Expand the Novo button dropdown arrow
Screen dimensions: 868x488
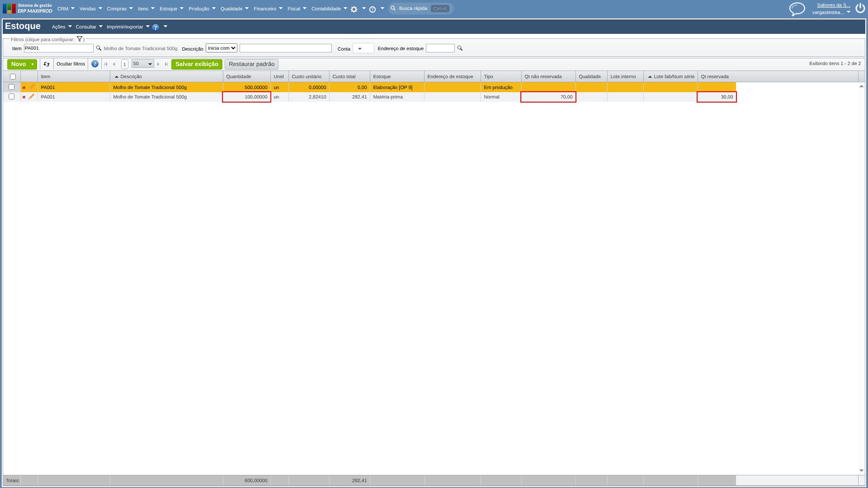click(33, 64)
